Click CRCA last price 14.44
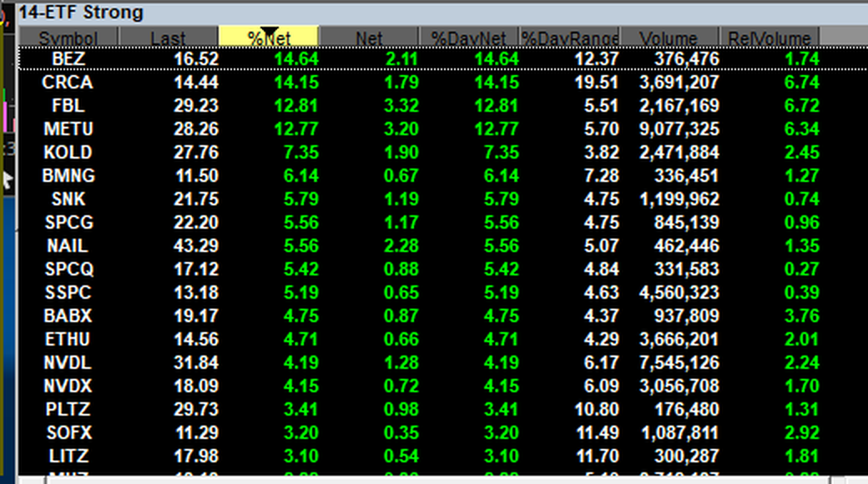 pos(196,82)
